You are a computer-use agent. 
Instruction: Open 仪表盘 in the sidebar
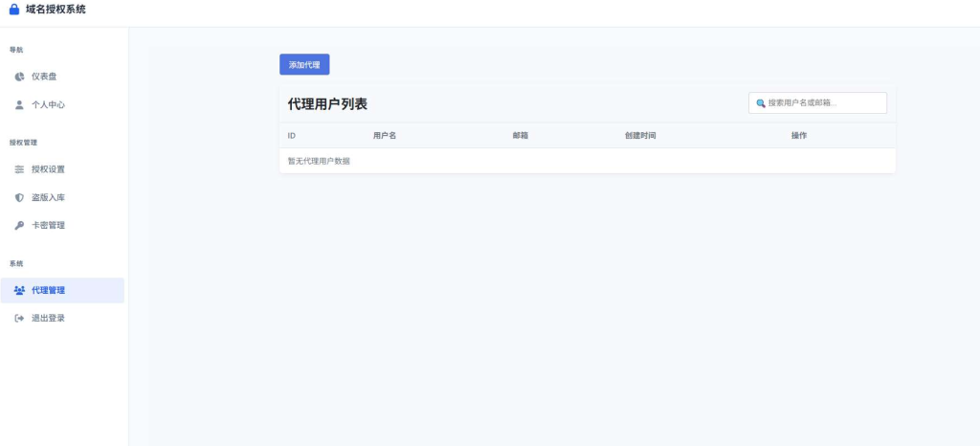pyautogui.click(x=62, y=77)
